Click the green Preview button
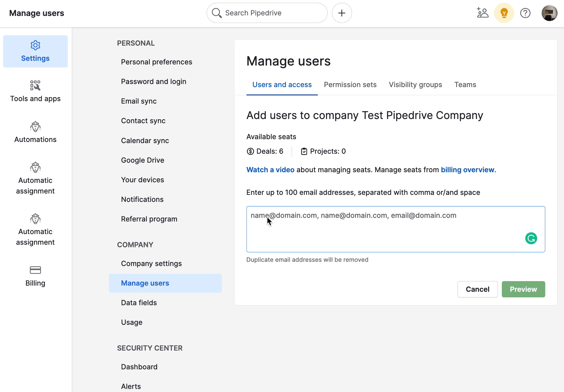564x392 pixels. (523, 289)
